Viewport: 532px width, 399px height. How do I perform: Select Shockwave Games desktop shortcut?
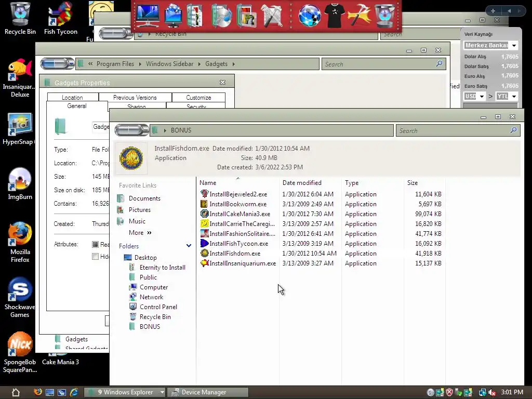point(19,298)
